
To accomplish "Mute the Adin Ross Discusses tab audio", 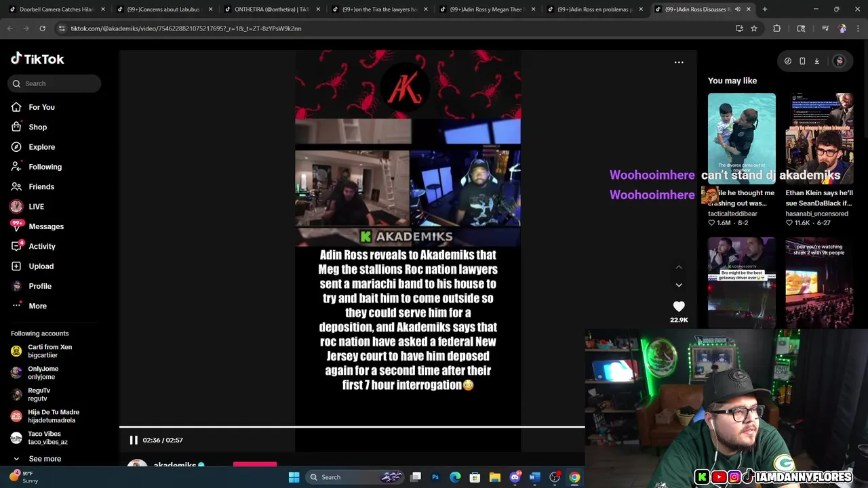I will tap(738, 9).
